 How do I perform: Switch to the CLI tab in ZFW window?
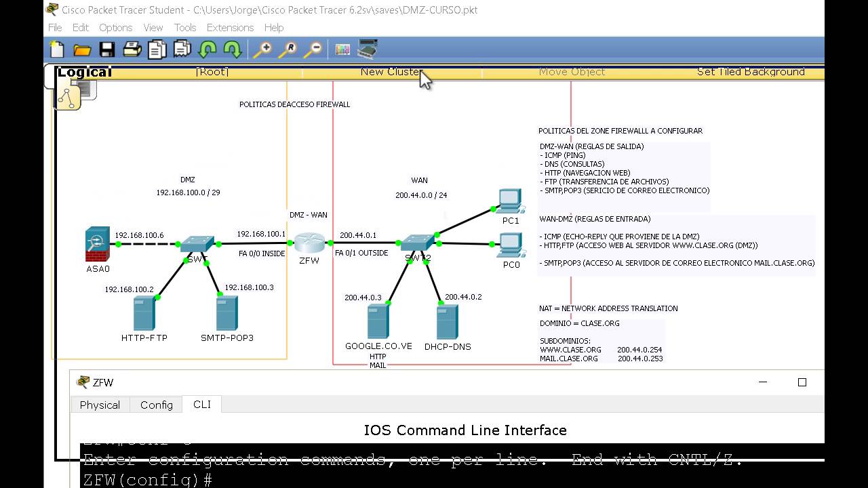(x=202, y=404)
